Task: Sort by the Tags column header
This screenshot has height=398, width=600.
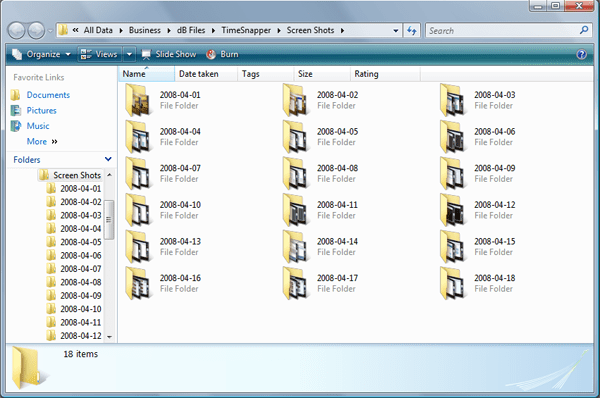Action: [x=266, y=74]
